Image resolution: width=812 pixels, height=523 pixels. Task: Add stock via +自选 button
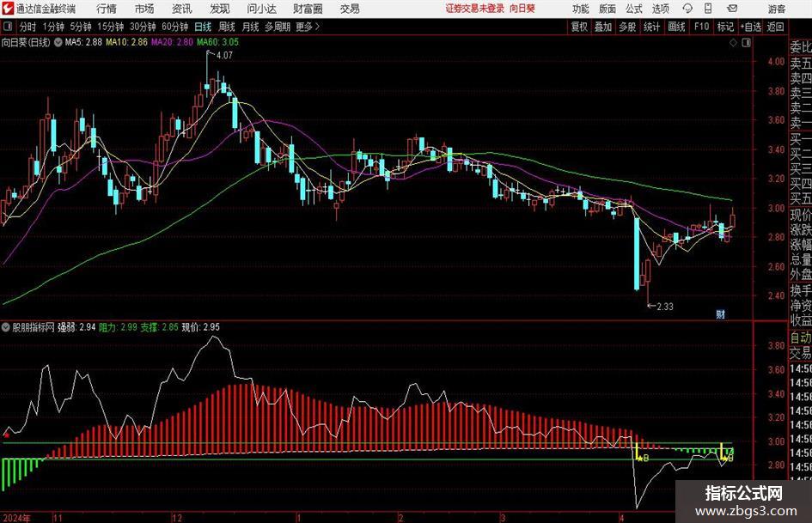pyautogui.click(x=750, y=27)
